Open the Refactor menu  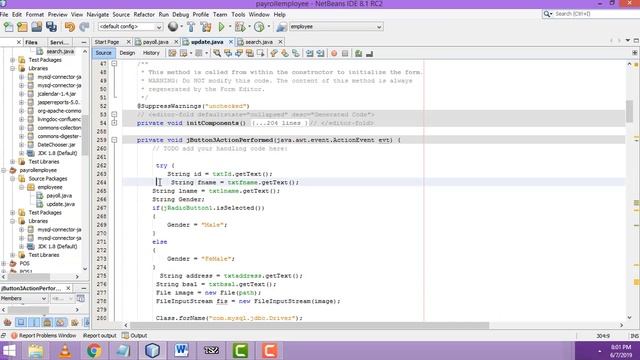pyautogui.click(x=144, y=14)
